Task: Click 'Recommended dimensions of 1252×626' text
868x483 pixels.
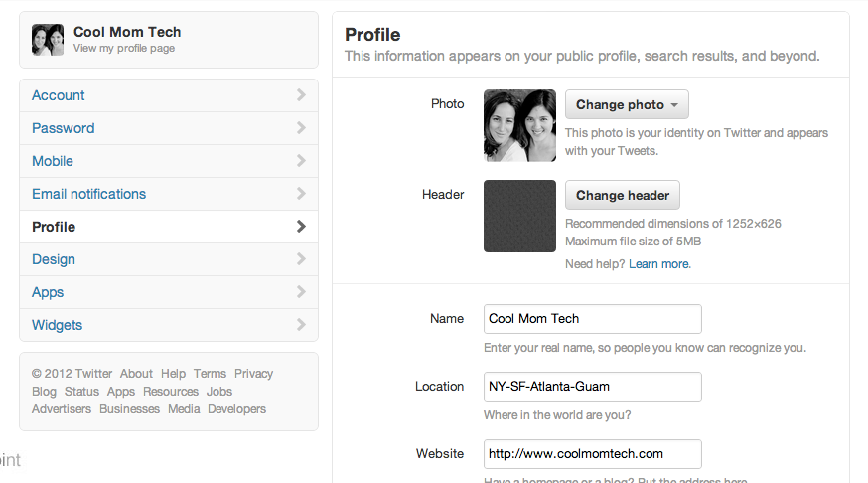Action: pos(673,224)
